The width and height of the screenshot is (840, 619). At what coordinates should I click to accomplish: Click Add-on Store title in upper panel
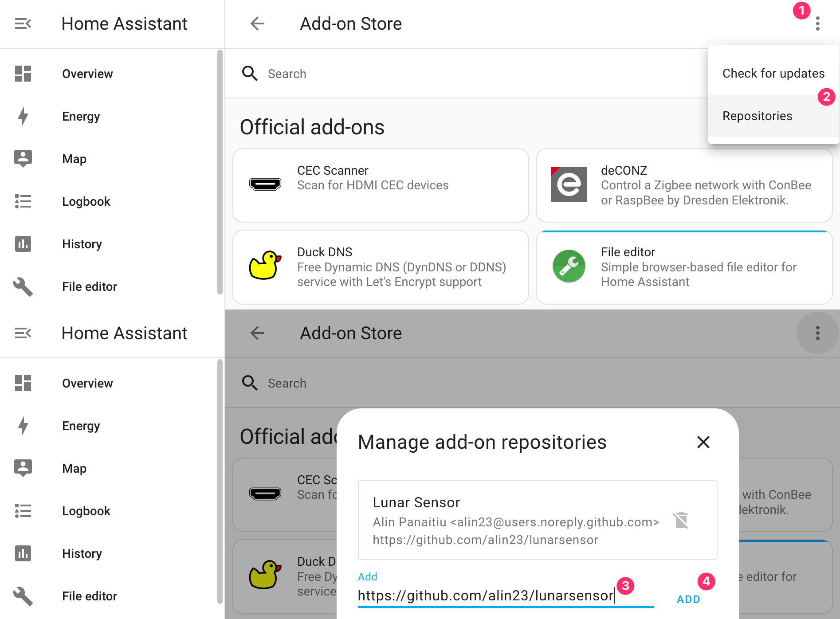351,24
